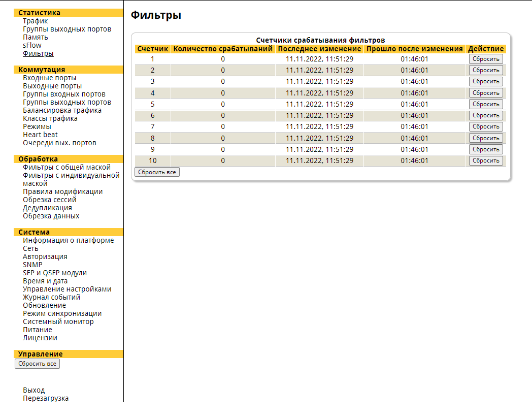Screen dimensions: 532x420
Task: Reset counter 2 with Сбросить
Action: pyautogui.click(x=486, y=70)
